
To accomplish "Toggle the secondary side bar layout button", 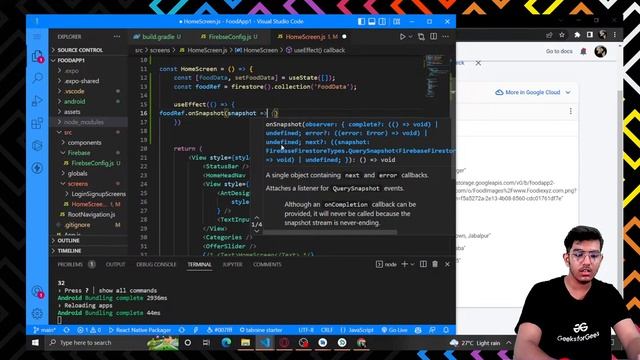I will [x=382, y=22].
